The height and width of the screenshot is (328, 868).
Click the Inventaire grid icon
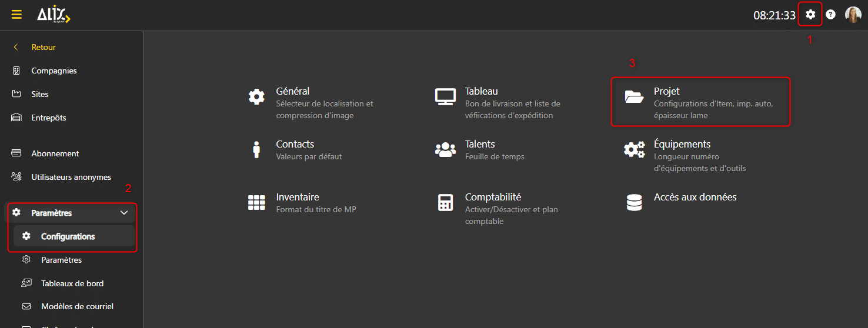pos(256,203)
